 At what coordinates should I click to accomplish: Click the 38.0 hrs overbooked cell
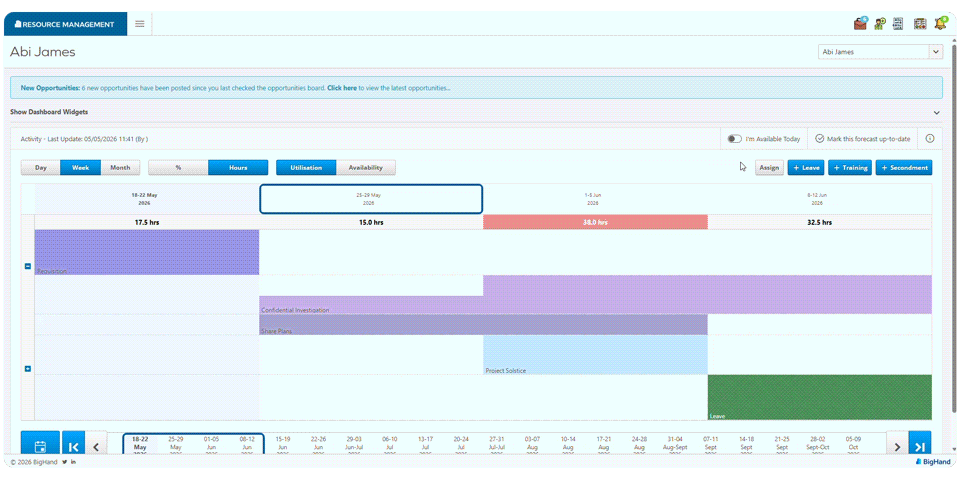pyautogui.click(x=595, y=222)
